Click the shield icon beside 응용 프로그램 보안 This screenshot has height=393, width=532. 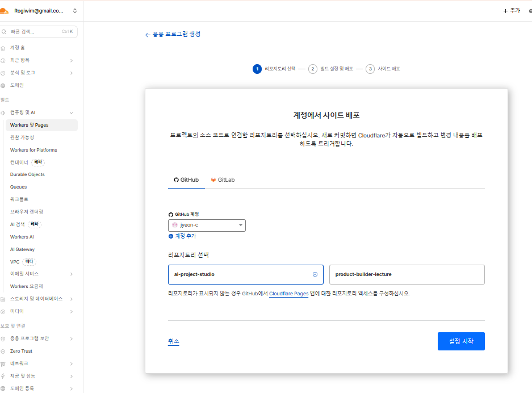(3, 338)
